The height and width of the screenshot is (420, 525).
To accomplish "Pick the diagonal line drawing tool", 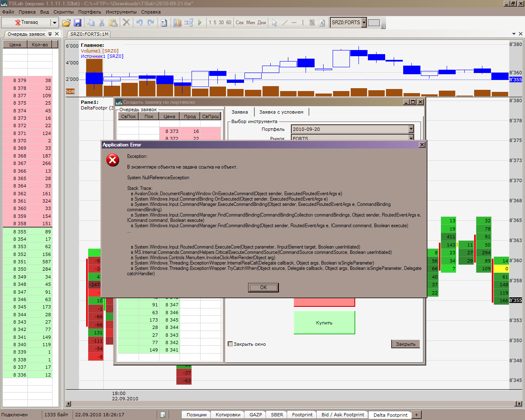I will tap(285, 23).
